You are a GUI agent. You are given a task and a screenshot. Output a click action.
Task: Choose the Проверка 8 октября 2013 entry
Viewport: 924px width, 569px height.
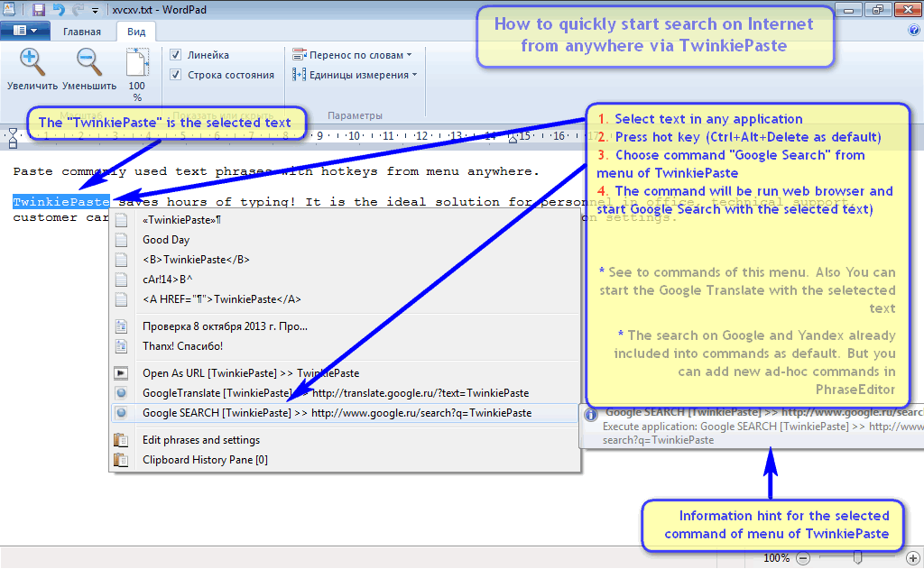click(x=346, y=326)
